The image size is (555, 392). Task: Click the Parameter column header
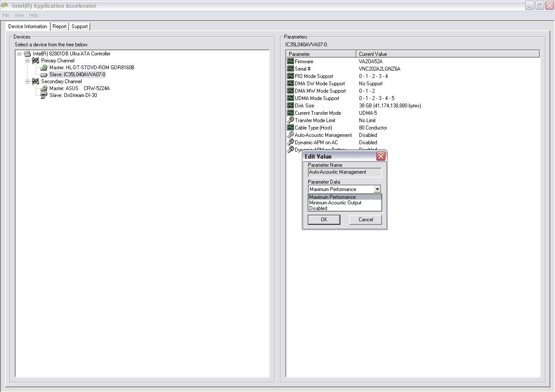pyautogui.click(x=321, y=54)
